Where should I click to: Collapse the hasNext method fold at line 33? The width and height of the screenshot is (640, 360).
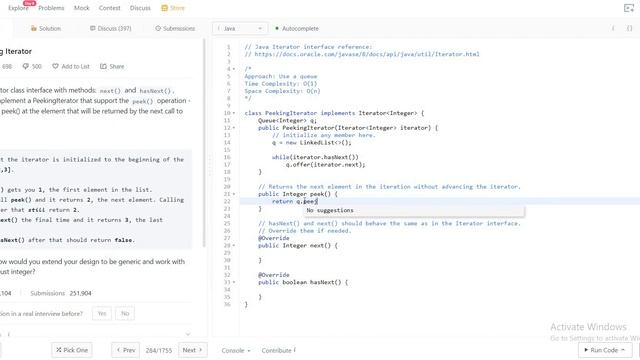234,282
